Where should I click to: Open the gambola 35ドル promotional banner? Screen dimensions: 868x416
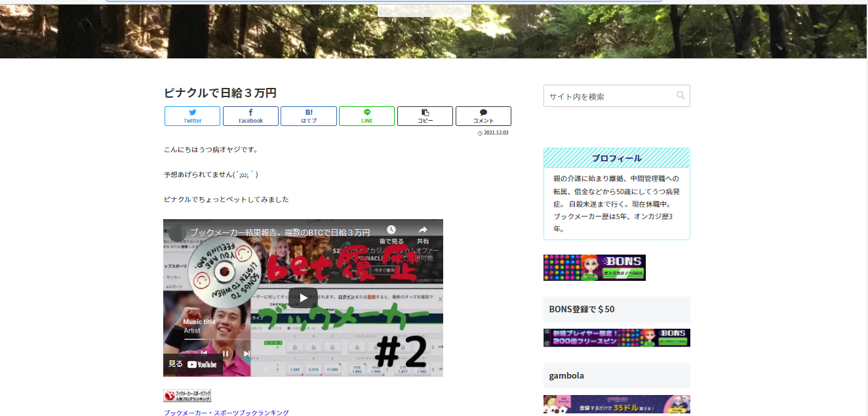(x=616, y=404)
